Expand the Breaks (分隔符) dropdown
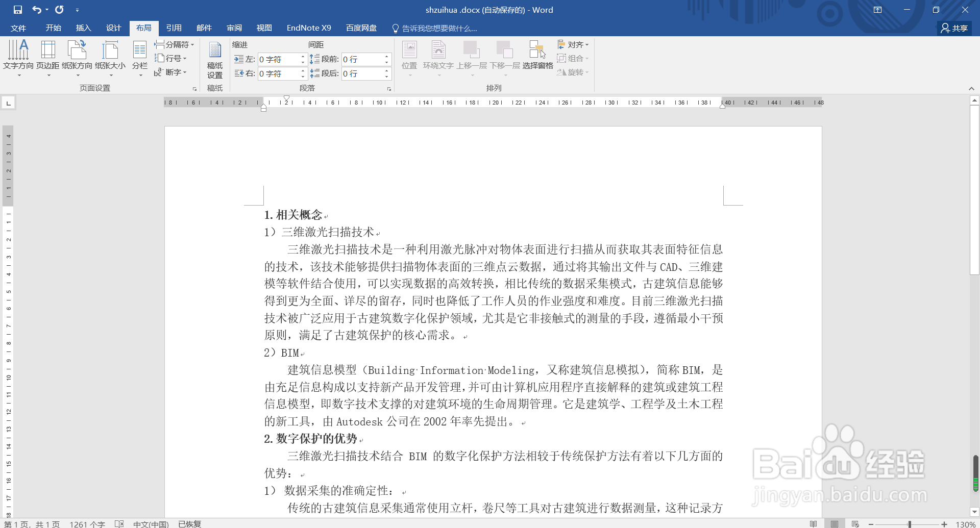The width and height of the screenshot is (980, 528). click(175, 45)
